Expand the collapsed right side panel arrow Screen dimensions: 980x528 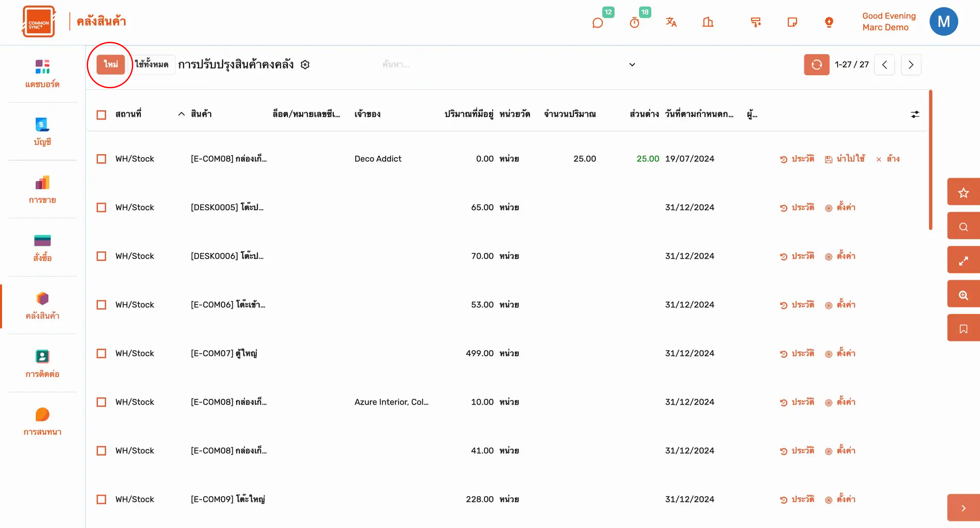pyautogui.click(x=963, y=508)
